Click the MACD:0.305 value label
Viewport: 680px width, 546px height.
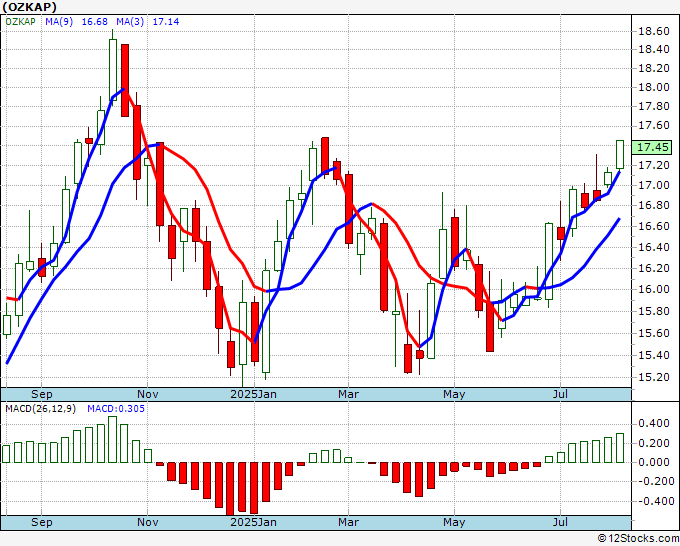(116, 409)
